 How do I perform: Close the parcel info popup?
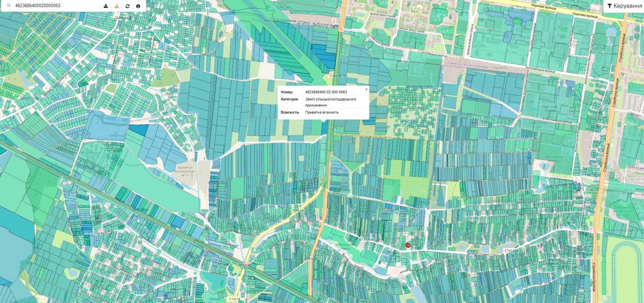(366, 89)
